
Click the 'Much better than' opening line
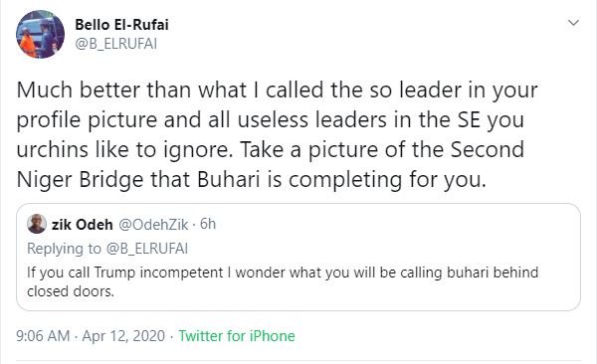coord(277,91)
